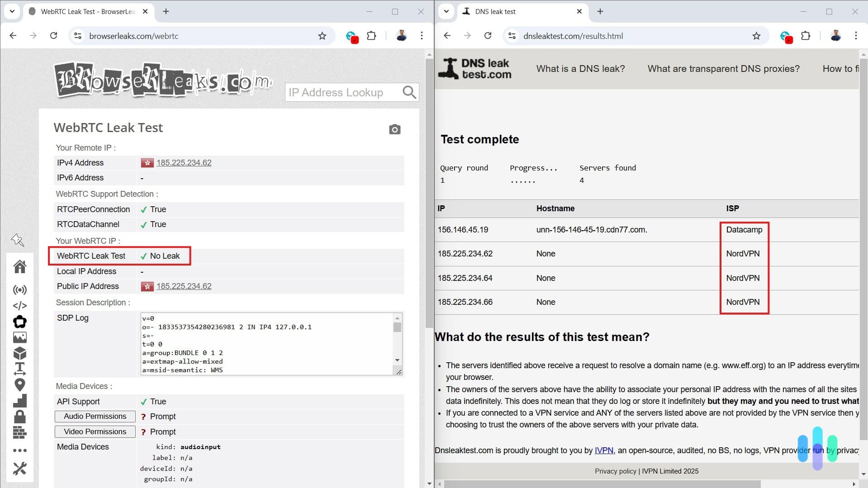The image size is (868, 488).
Task: Open the tab search dropdown in right window
Action: point(447,11)
